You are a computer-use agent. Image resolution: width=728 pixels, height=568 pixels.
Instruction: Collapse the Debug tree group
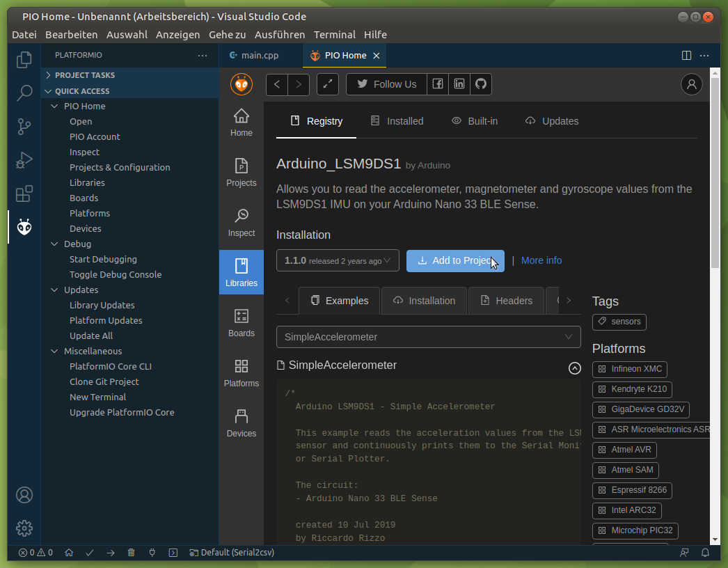click(54, 244)
